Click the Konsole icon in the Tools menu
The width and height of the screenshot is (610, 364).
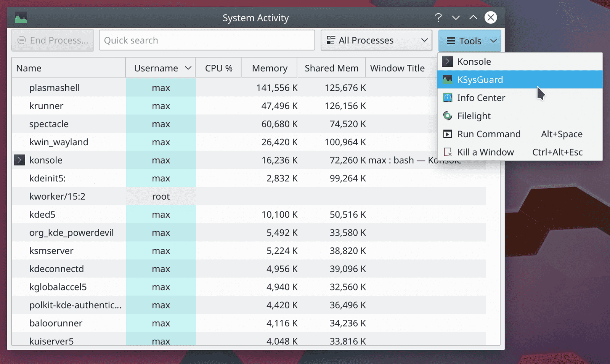coord(447,61)
